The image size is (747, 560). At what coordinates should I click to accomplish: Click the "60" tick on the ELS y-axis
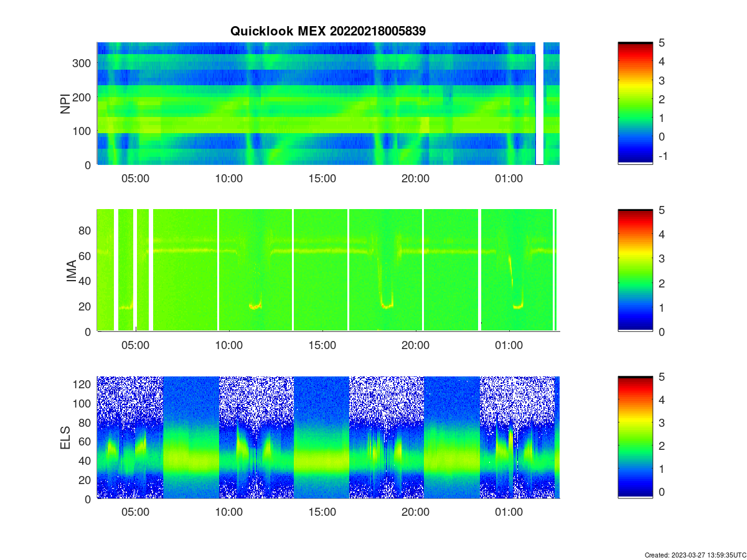pyautogui.click(x=86, y=442)
